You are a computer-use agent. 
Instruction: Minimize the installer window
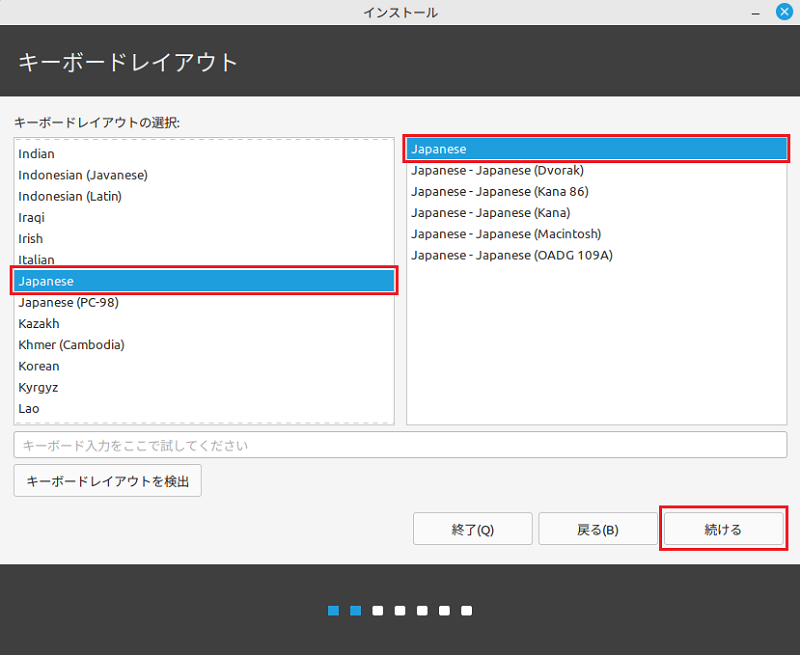756,13
